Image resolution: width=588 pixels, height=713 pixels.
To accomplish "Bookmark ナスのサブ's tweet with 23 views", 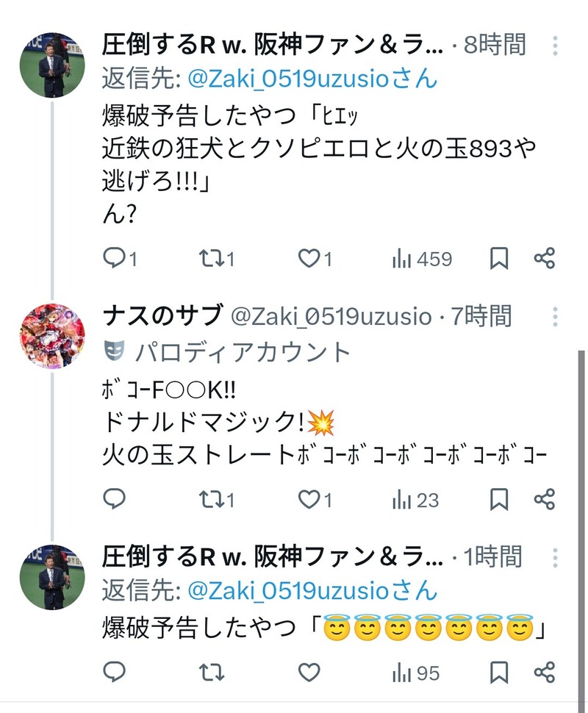I will (x=499, y=499).
